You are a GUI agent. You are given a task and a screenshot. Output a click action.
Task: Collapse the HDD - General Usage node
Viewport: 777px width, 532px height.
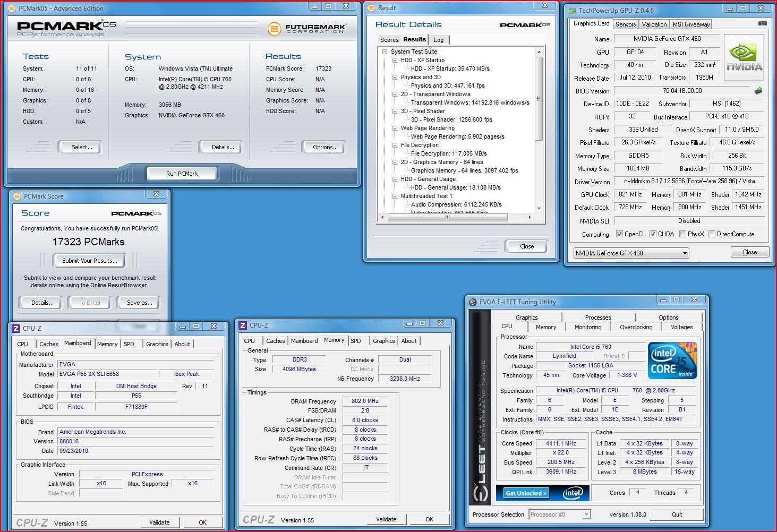click(x=395, y=179)
